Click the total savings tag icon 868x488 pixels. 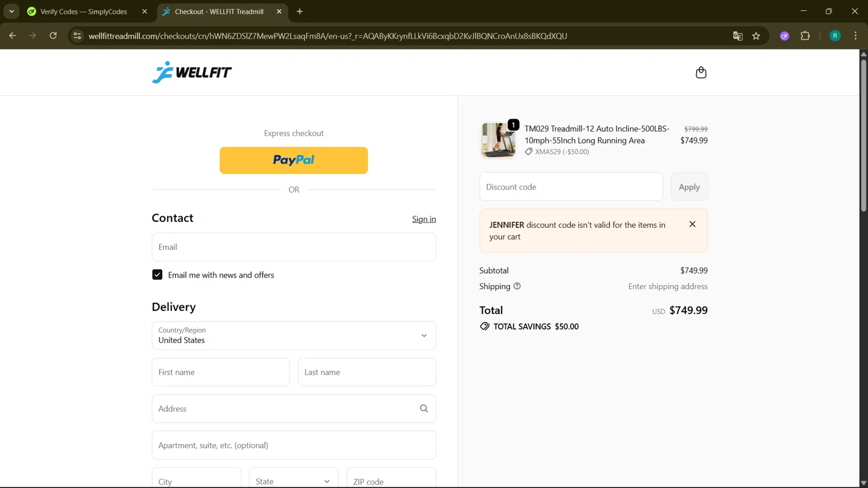pyautogui.click(x=484, y=327)
